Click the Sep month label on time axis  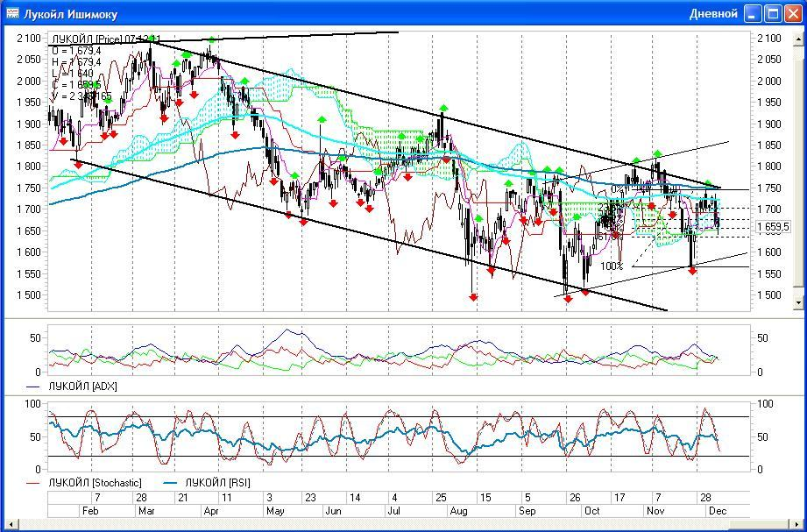click(x=527, y=511)
